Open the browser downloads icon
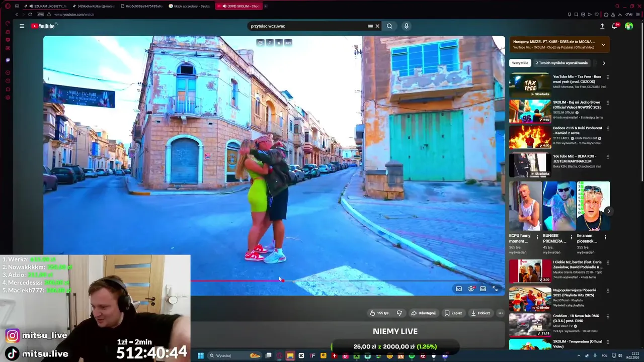 [620, 15]
